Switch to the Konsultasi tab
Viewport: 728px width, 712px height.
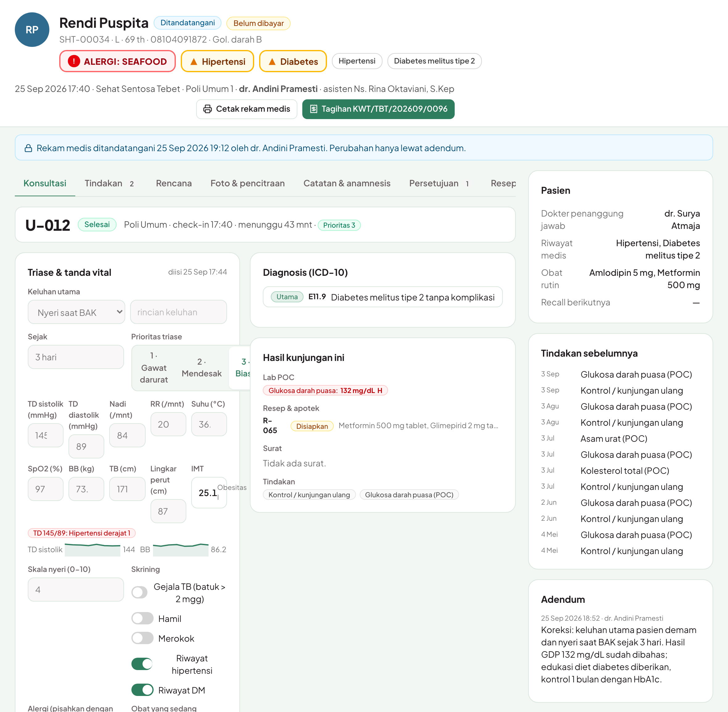coord(45,183)
